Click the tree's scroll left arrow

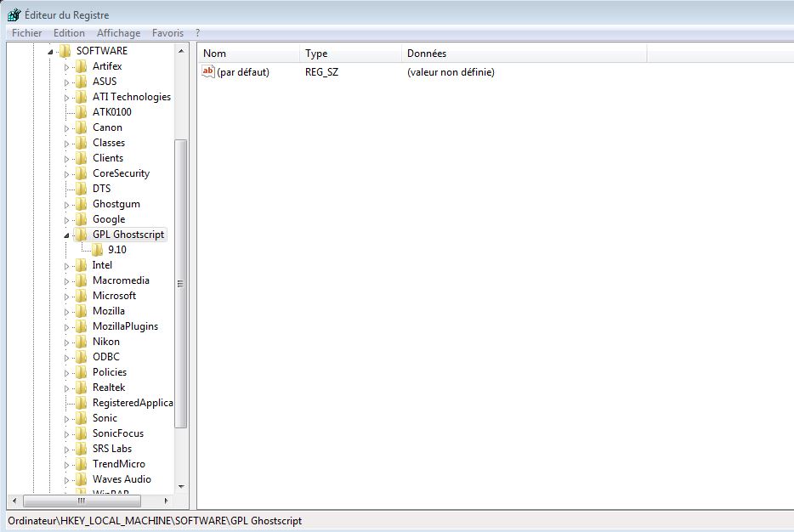click(14, 501)
